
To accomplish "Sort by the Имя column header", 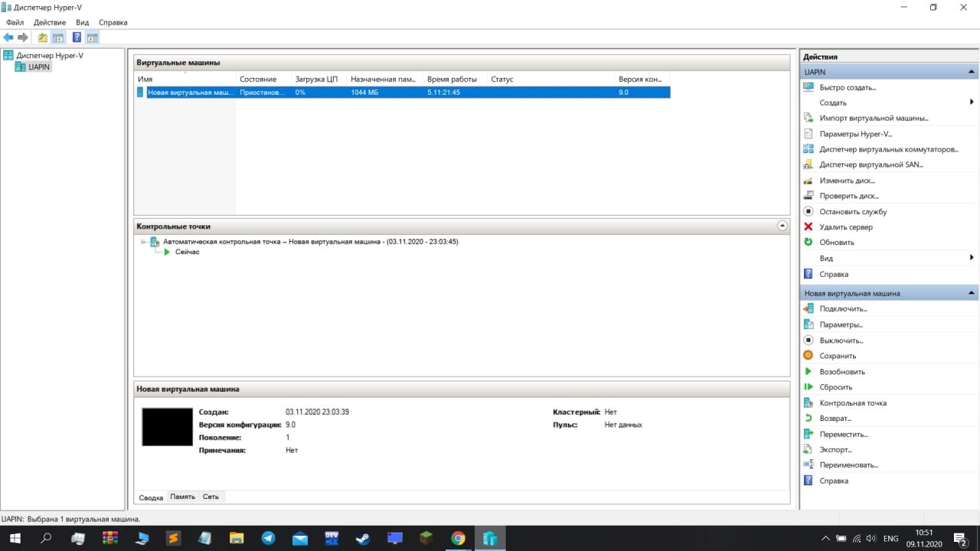I will (185, 79).
